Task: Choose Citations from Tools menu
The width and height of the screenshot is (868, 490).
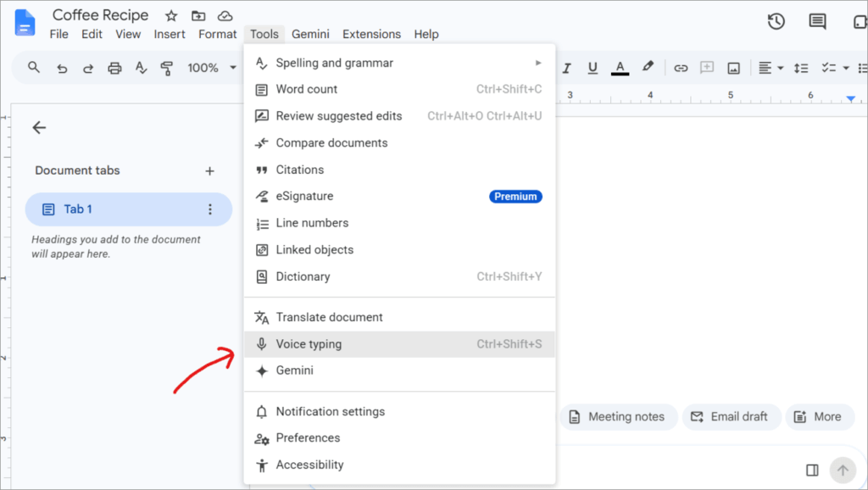Action: pyautogui.click(x=399, y=170)
